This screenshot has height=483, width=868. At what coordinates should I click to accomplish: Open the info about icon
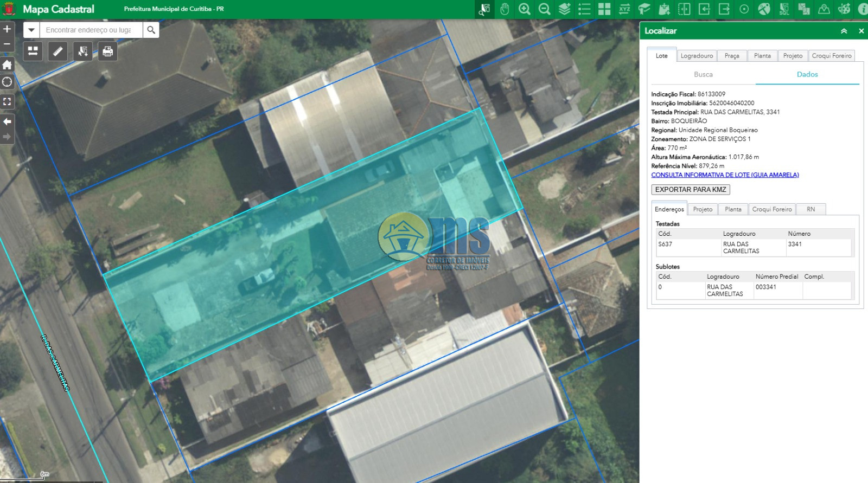pyautogui.click(x=863, y=9)
